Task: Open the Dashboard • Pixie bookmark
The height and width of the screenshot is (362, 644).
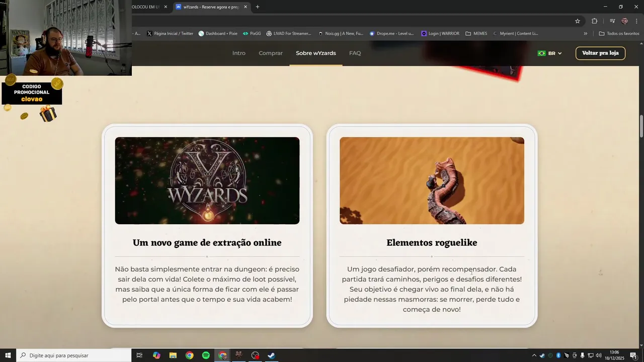Action: coord(218,34)
